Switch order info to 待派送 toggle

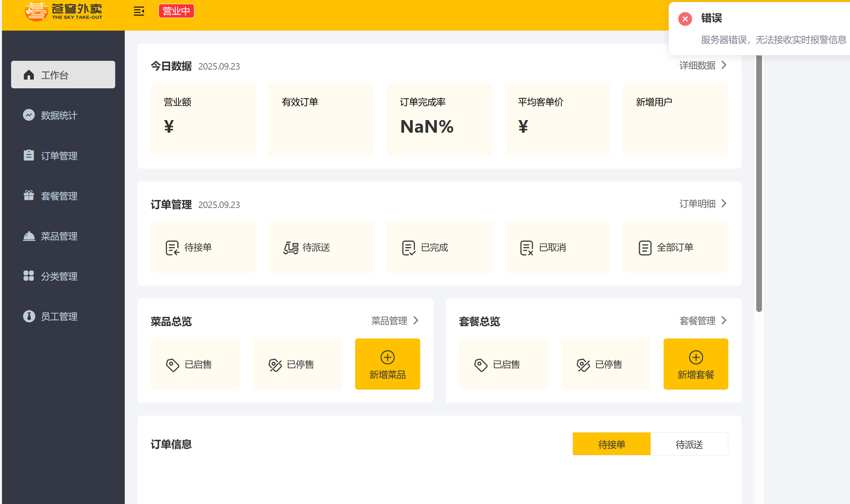689,444
